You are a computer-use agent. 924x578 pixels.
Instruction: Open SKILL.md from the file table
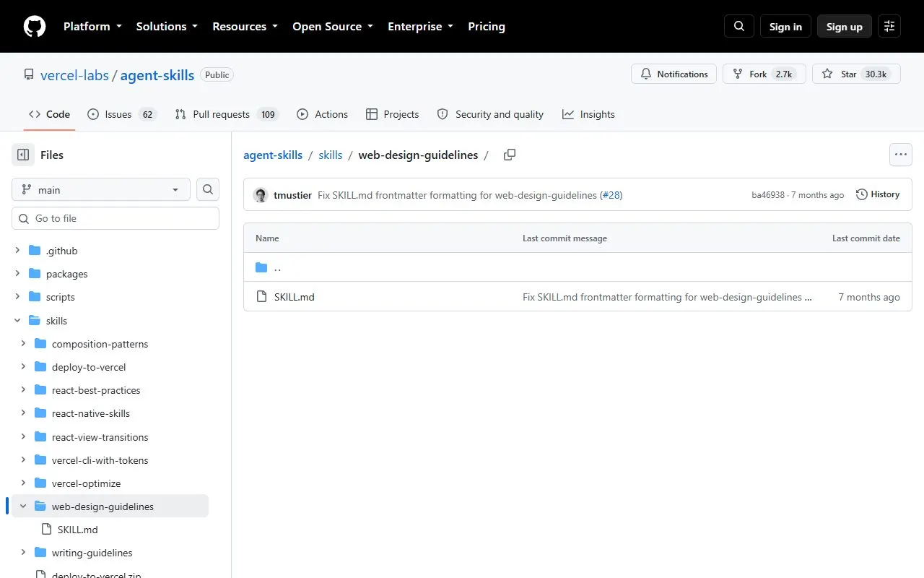(295, 297)
